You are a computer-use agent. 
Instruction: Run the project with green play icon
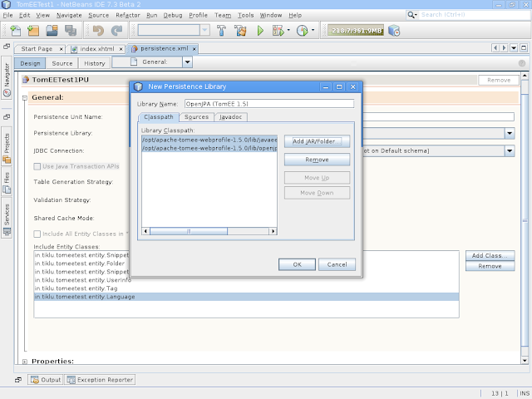click(x=260, y=31)
